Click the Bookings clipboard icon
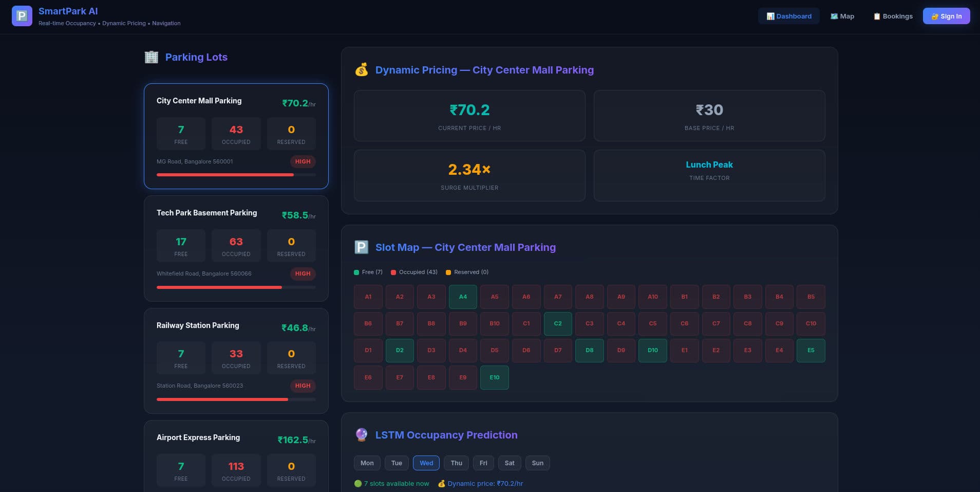 tap(877, 16)
